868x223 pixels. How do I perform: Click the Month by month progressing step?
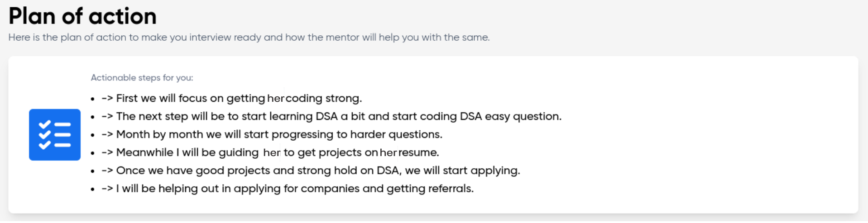[272, 134]
